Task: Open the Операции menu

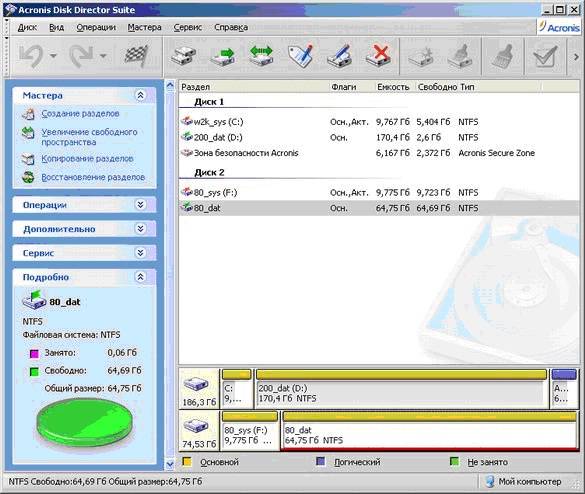Action: click(x=96, y=27)
